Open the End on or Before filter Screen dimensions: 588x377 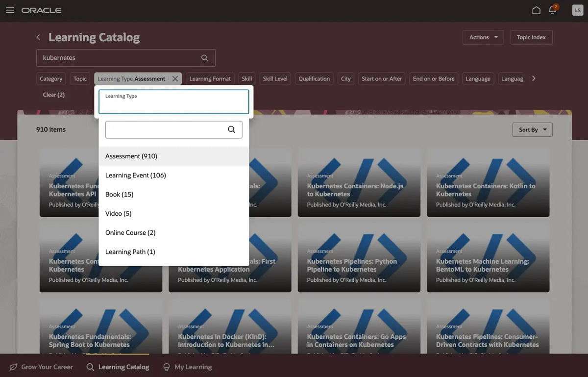(434, 78)
